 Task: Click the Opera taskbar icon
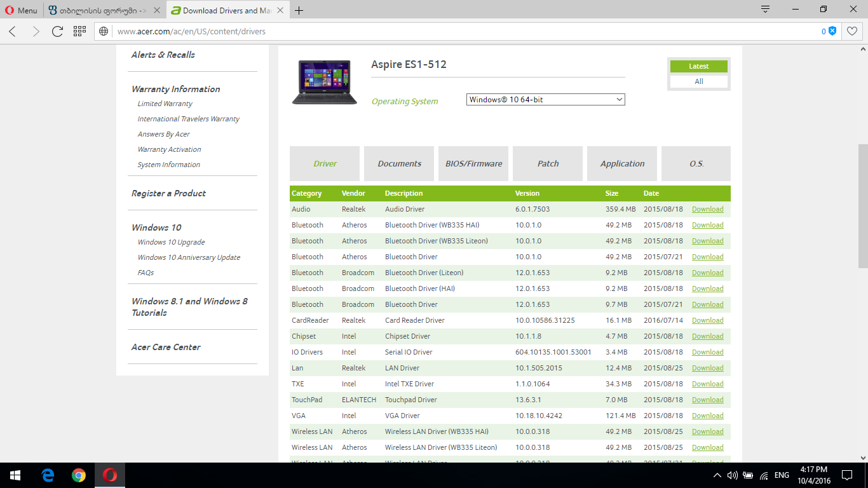click(x=110, y=475)
